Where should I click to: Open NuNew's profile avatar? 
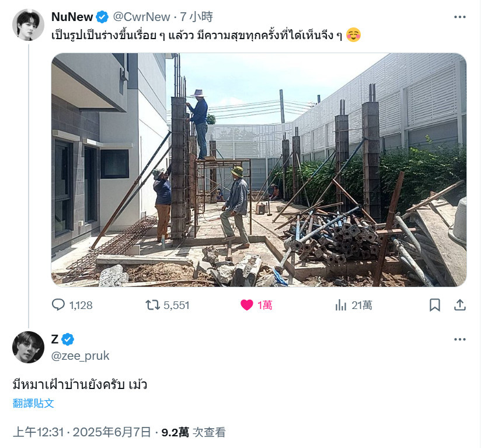[28, 25]
